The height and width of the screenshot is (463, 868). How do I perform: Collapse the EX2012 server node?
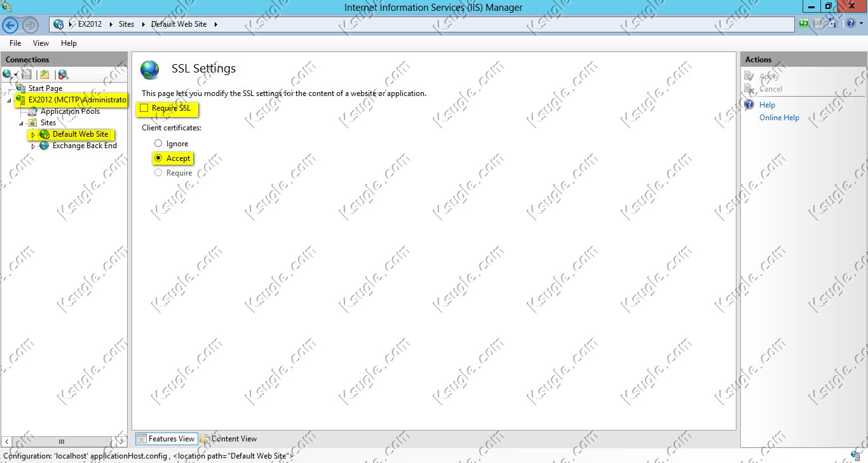[x=9, y=100]
